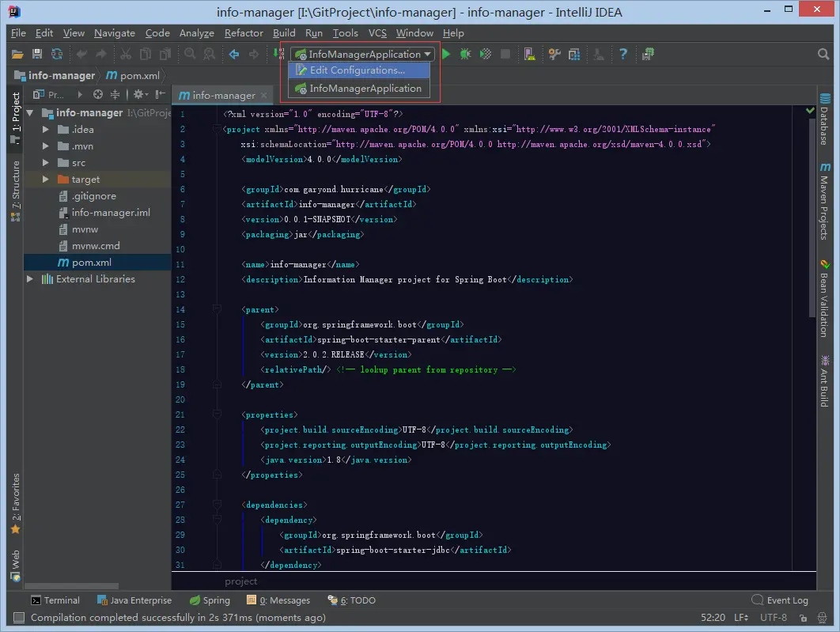Click the Settings wrench toolbar icon

pyautogui.click(x=554, y=54)
